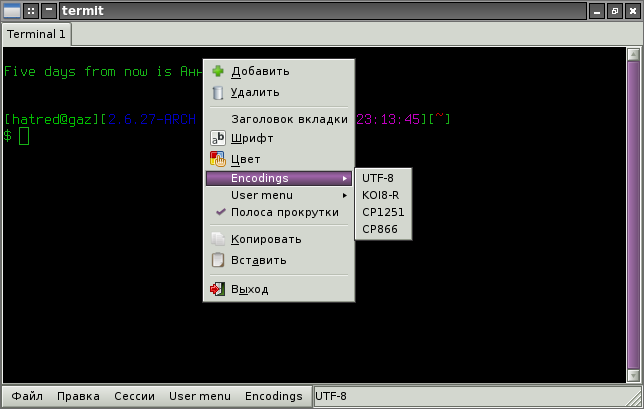Close the termit window

pyautogui.click(x=633, y=11)
